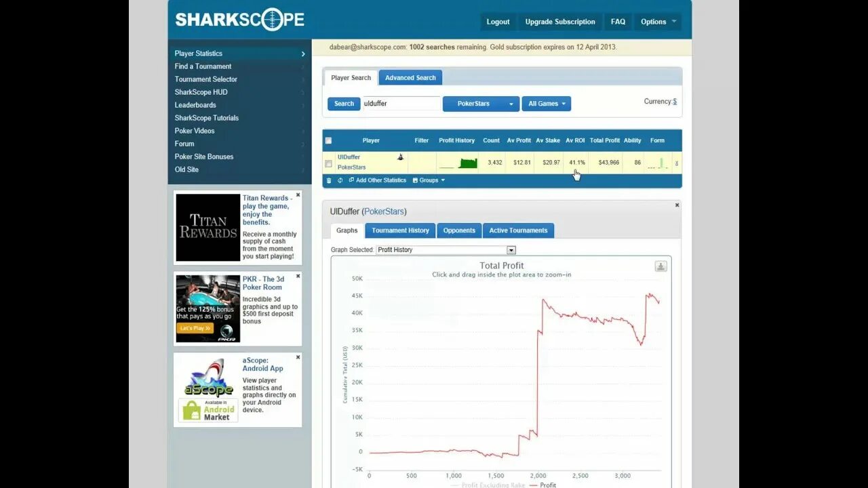Click the SharkScope logo
This screenshot has width=868, height=488.
point(239,19)
